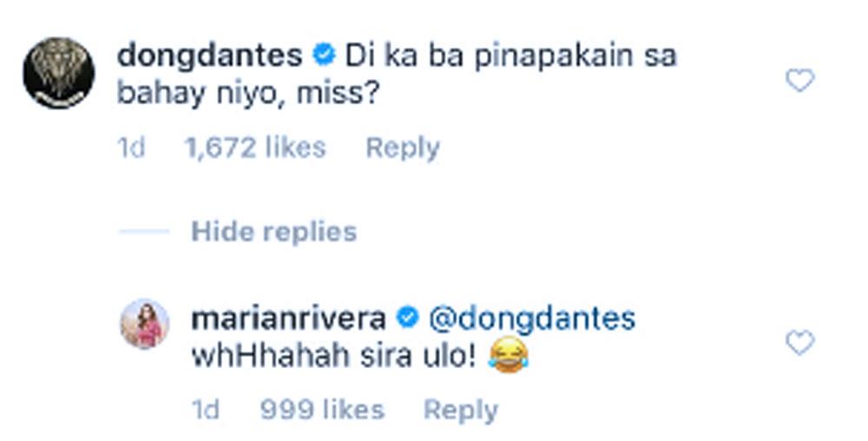View the 1,672 likes list
The image size is (868, 441).
pyautogui.click(x=255, y=148)
